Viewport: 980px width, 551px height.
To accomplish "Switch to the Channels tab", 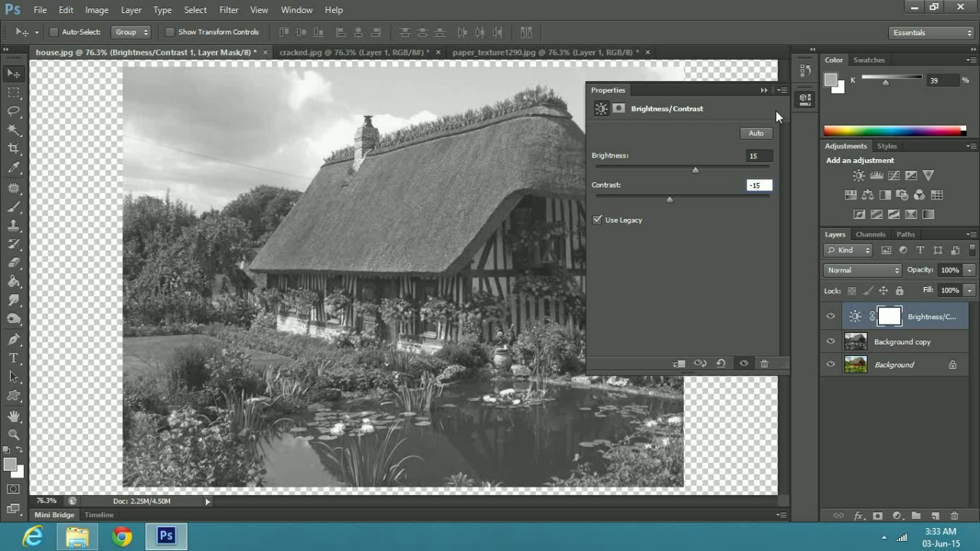I will (x=871, y=235).
